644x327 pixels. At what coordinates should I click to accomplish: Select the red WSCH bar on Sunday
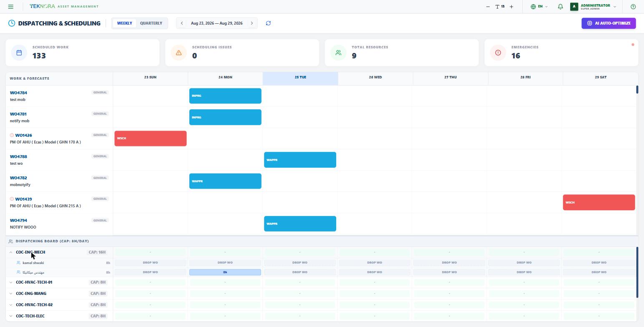pos(151,138)
